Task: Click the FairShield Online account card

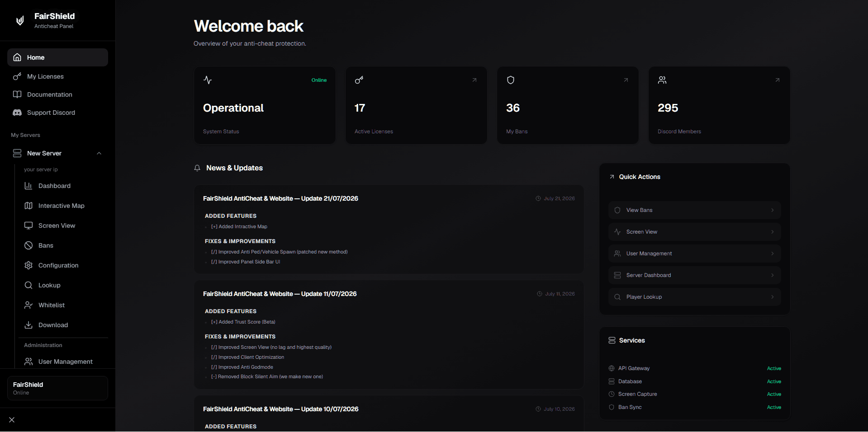Action: pos(57,388)
